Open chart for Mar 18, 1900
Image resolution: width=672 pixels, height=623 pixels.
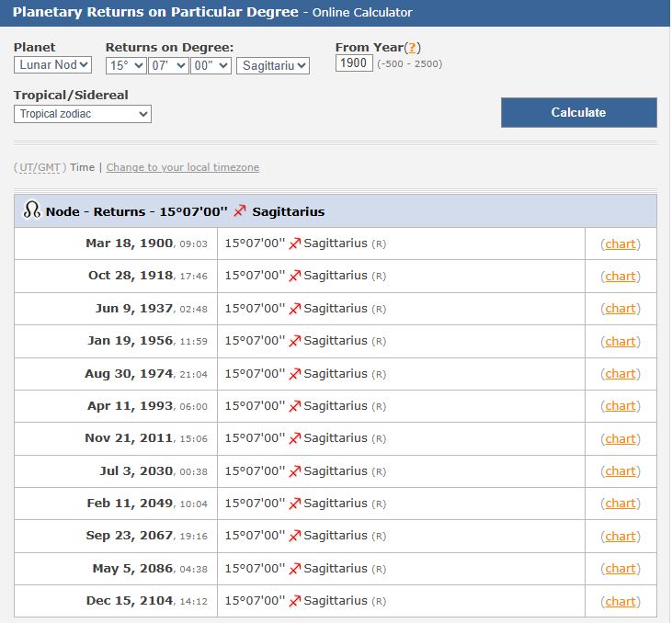[x=621, y=244]
